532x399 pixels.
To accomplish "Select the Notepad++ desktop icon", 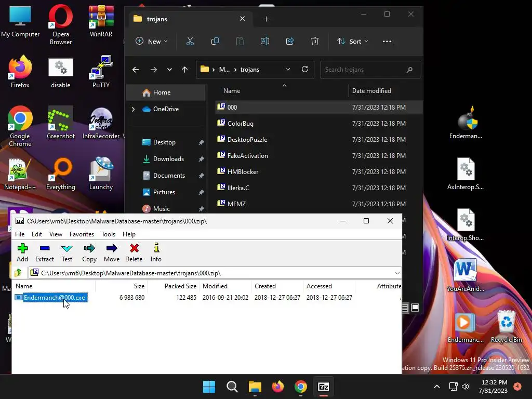I will coord(20,174).
